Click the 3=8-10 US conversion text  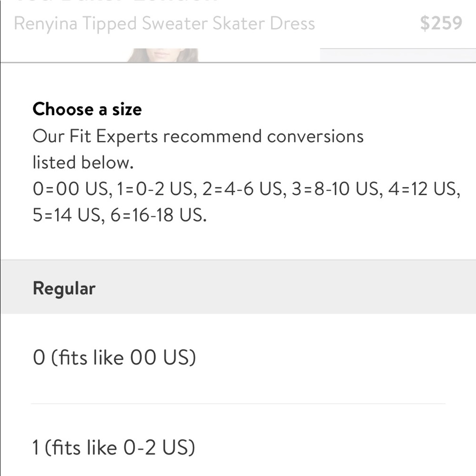(335, 189)
